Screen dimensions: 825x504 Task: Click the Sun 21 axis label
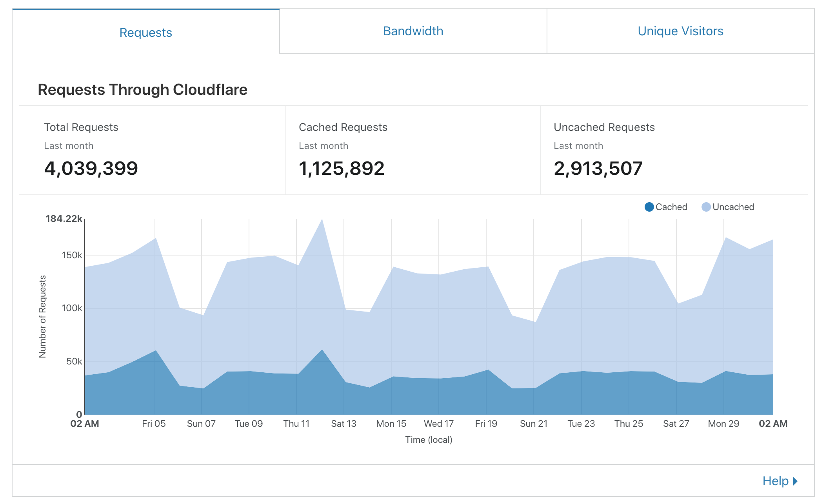[x=533, y=424]
